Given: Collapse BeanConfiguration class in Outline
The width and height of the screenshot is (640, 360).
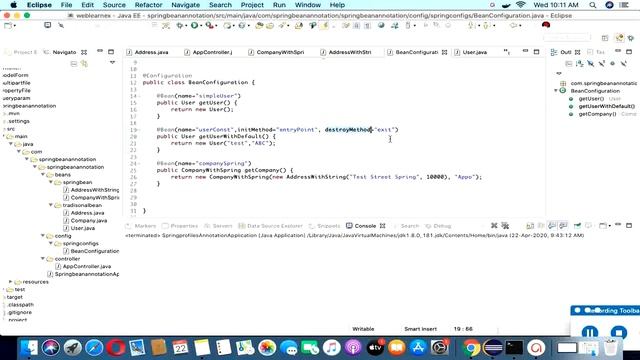Looking at the screenshot, I should point(556,91).
